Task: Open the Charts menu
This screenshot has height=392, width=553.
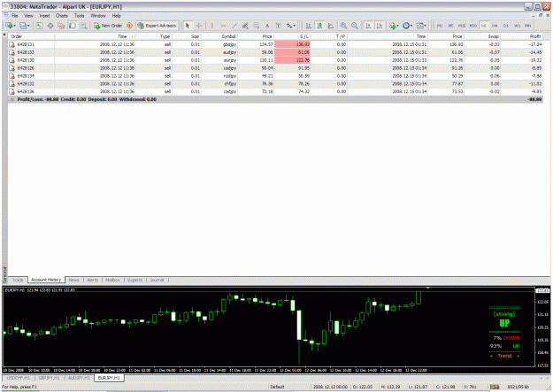Action: coord(62,16)
